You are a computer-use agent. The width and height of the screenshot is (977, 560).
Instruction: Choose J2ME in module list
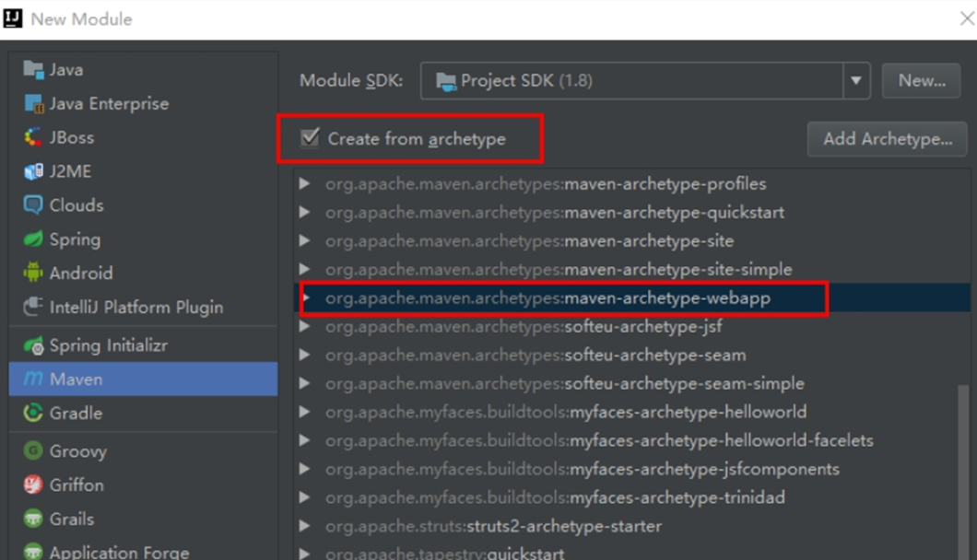pos(143,171)
